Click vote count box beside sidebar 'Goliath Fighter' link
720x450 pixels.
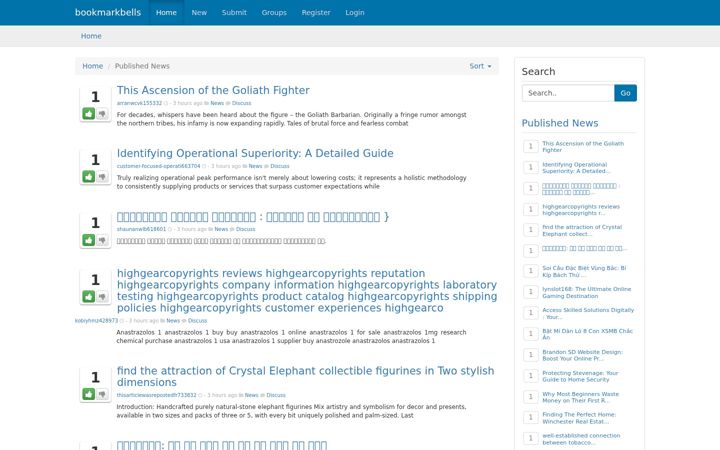(x=531, y=146)
